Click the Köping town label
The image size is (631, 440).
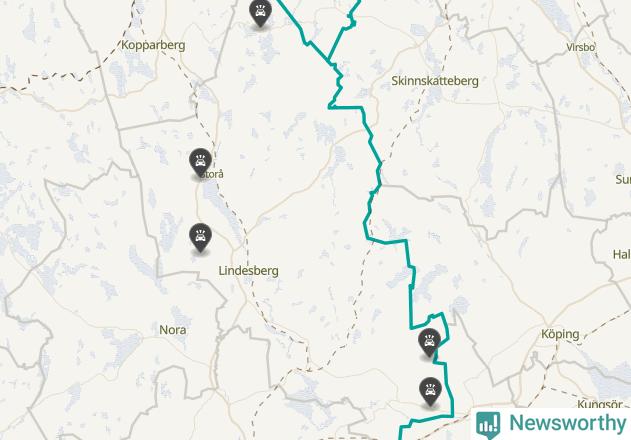(x=560, y=334)
